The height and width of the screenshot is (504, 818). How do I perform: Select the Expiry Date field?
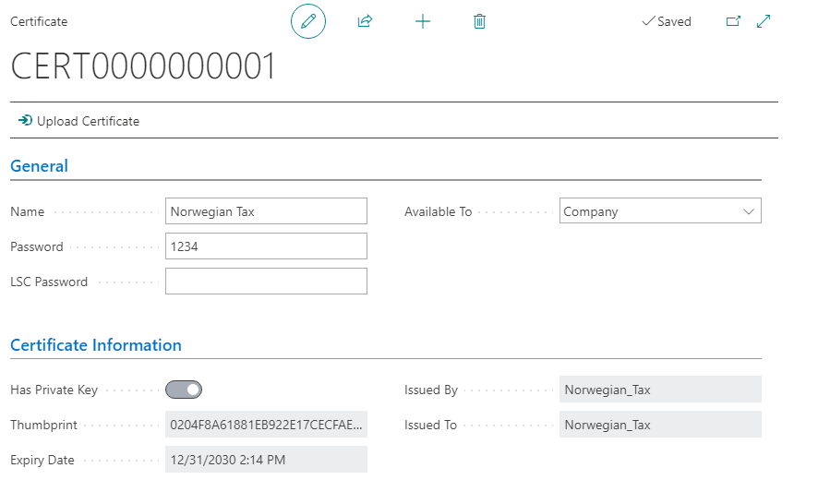coord(266,460)
